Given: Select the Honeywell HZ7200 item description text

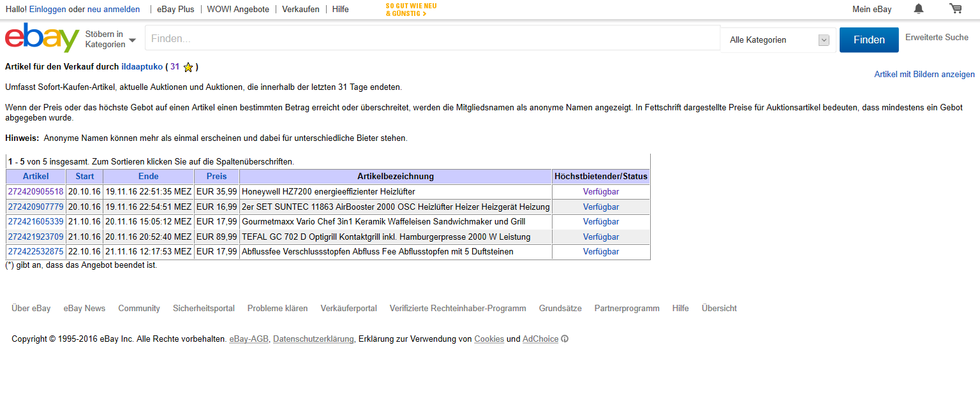Looking at the screenshot, I should [x=329, y=192].
